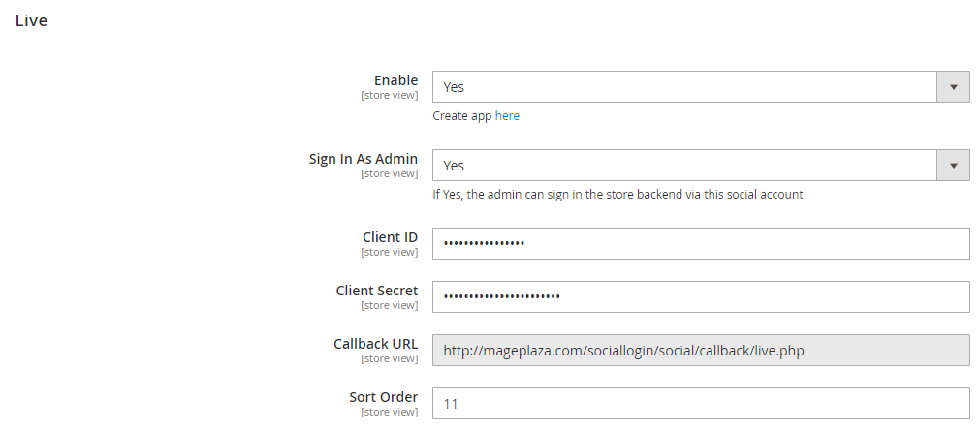The height and width of the screenshot is (432, 980).
Task: Collapse the Live section heading
Action: tap(32, 20)
